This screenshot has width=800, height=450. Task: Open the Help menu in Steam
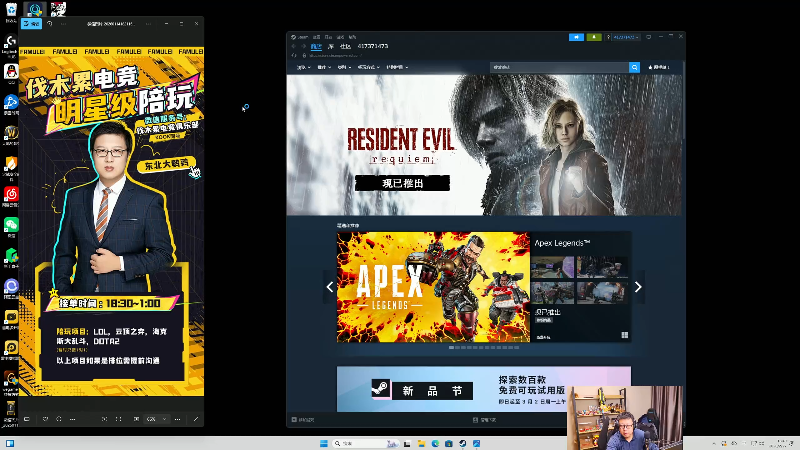353,37
